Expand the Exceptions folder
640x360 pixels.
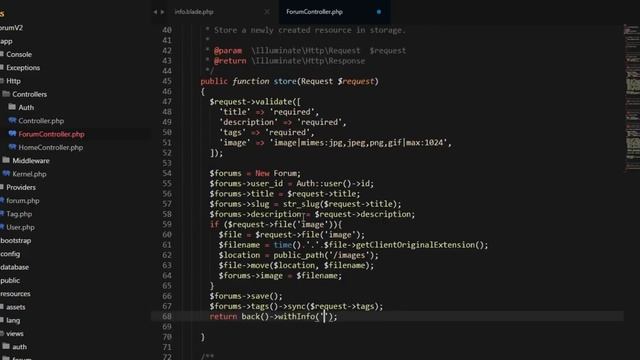(23, 68)
